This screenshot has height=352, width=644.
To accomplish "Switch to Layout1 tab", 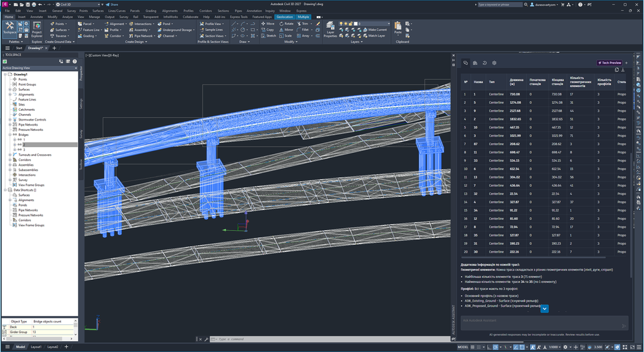I will click(35, 347).
